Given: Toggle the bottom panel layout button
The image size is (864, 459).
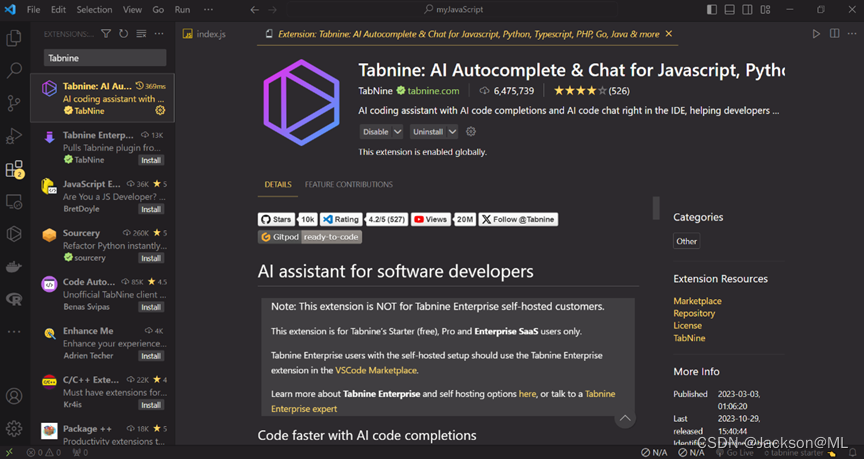Looking at the screenshot, I should (730, 10).
